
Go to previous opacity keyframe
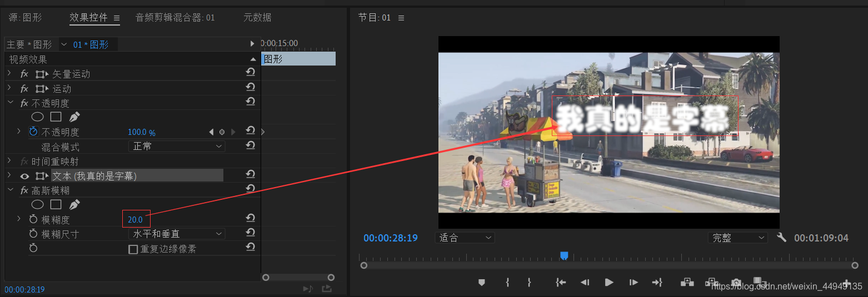(211, 132)
